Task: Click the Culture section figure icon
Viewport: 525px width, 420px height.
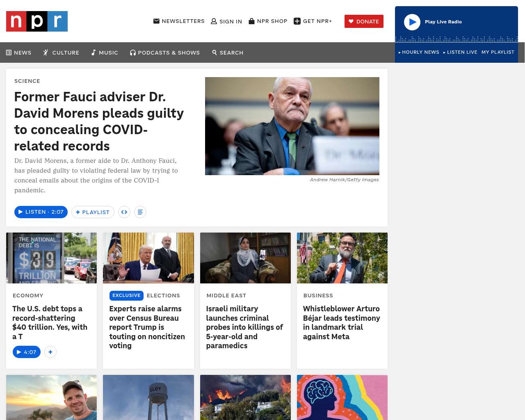Action: 46,52
